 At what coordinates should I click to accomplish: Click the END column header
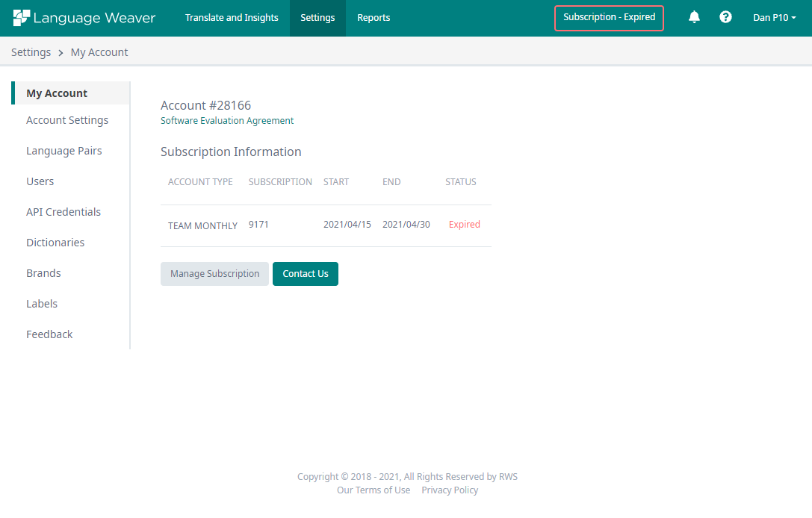pyautogui.click(x=391, y=181)
